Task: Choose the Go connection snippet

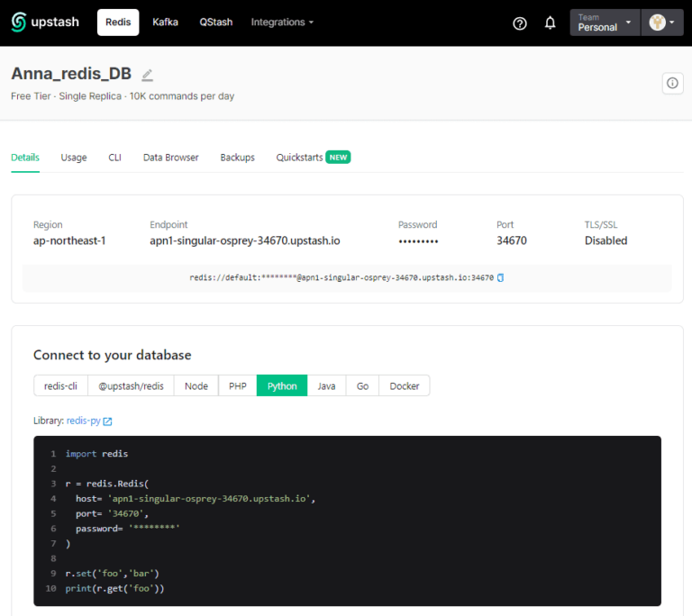Action: [363, 386]
